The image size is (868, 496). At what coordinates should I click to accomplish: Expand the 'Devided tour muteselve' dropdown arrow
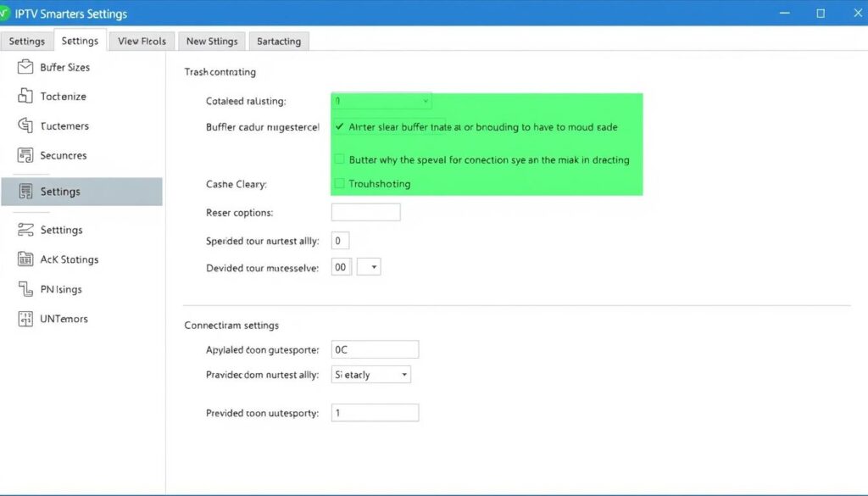pyautogui.click(x=368, y=266)
